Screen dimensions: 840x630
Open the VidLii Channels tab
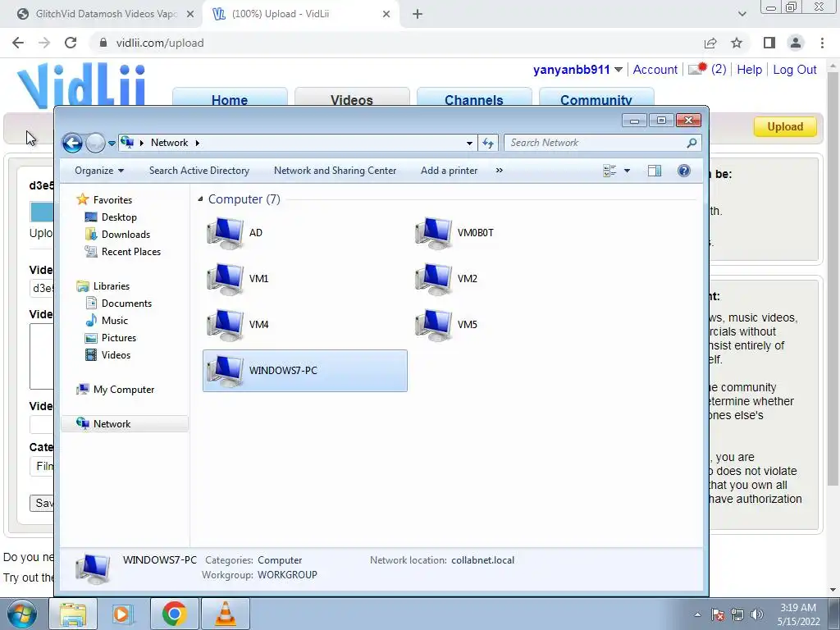tap(473, 98)
